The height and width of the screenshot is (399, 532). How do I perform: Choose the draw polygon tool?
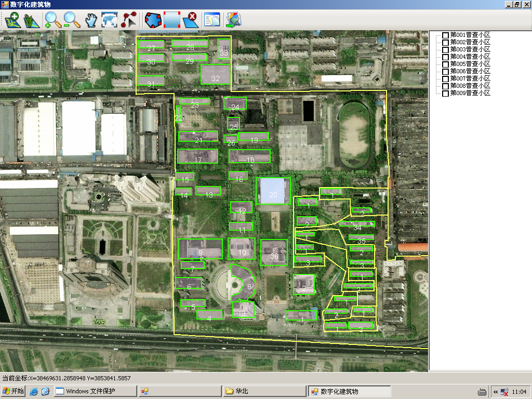[x=153, y=20]
